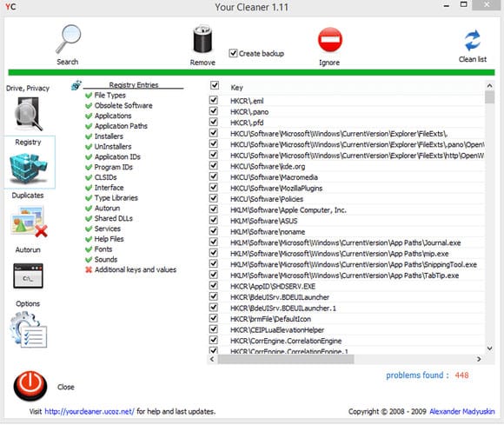Uncheck the select-all checkbox beside Key header
The height and width of the screenshot is (425, 504).
tap(215, 85)
